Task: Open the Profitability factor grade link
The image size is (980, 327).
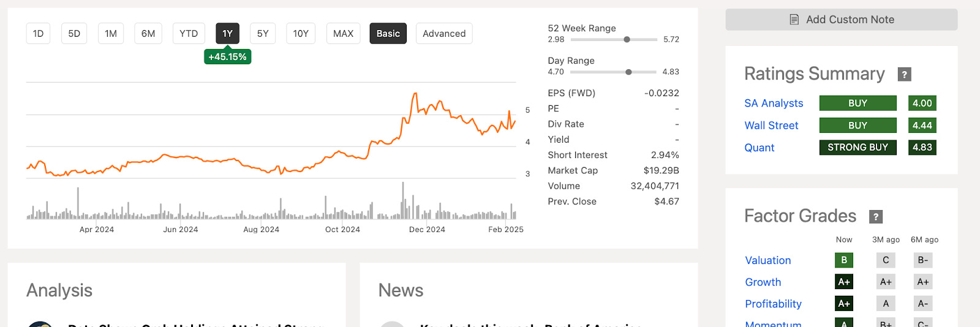Action: 773,304
